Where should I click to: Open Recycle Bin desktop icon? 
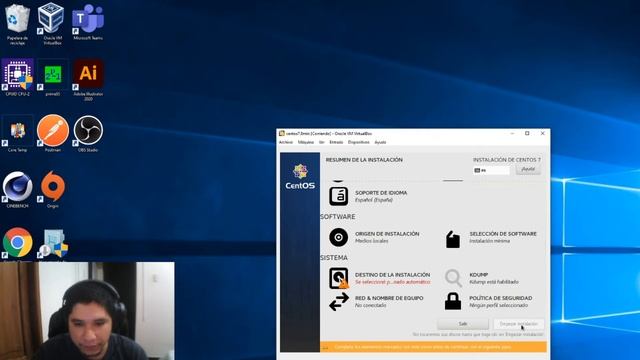(17, 23)
